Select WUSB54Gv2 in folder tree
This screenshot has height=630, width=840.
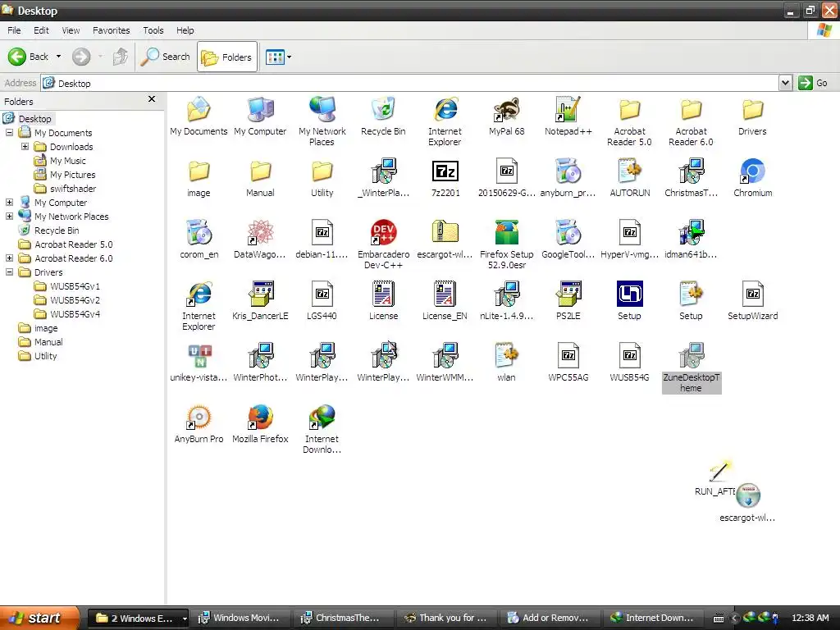click(75, 300)
